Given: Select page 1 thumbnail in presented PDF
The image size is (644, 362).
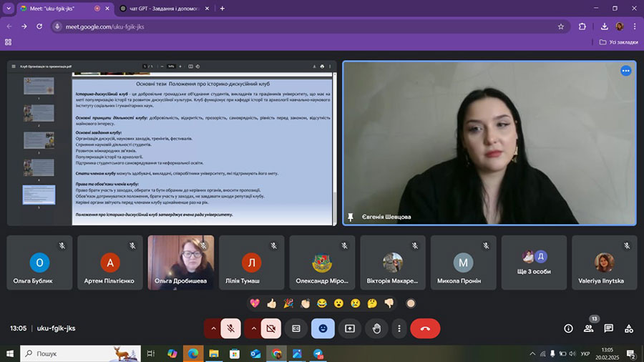Looking at the screenshot, I should tap(39, 86).
